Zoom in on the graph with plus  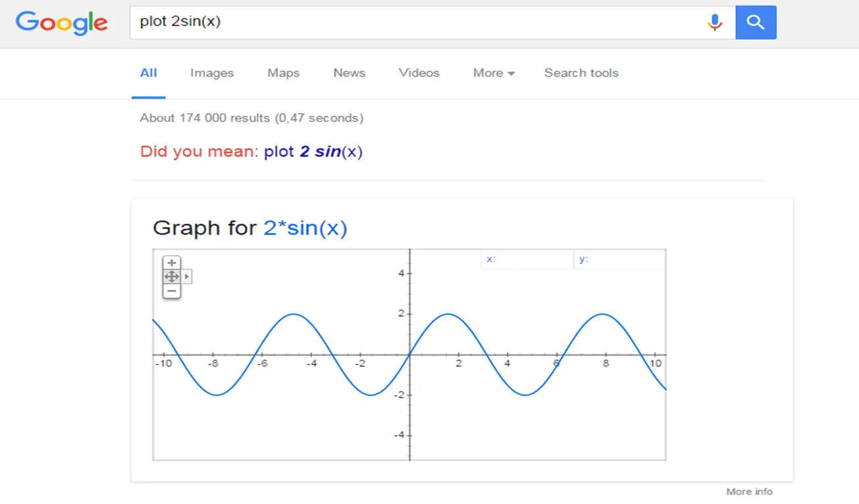[171, 263]
